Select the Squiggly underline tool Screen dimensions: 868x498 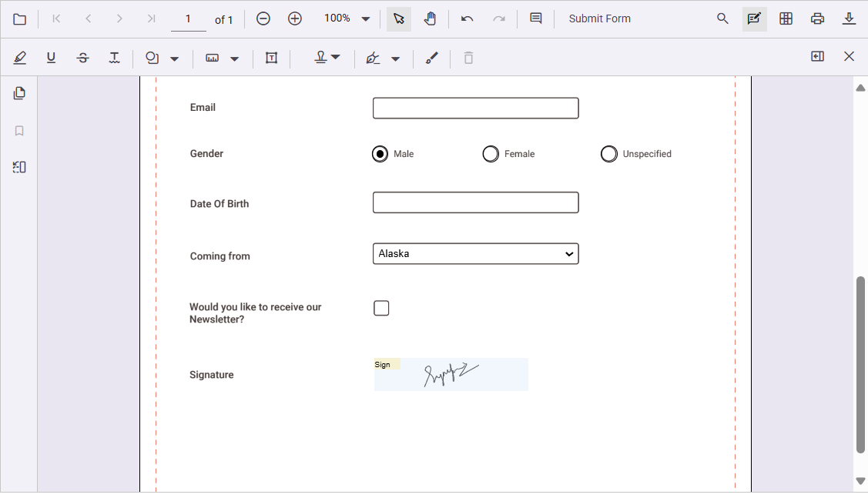coord(114,57)
